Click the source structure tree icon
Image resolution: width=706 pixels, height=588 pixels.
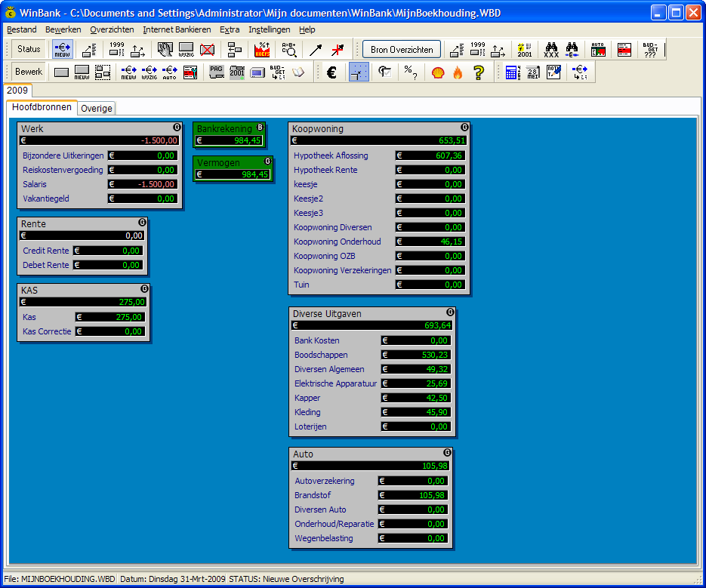click(x=234, y=49)
